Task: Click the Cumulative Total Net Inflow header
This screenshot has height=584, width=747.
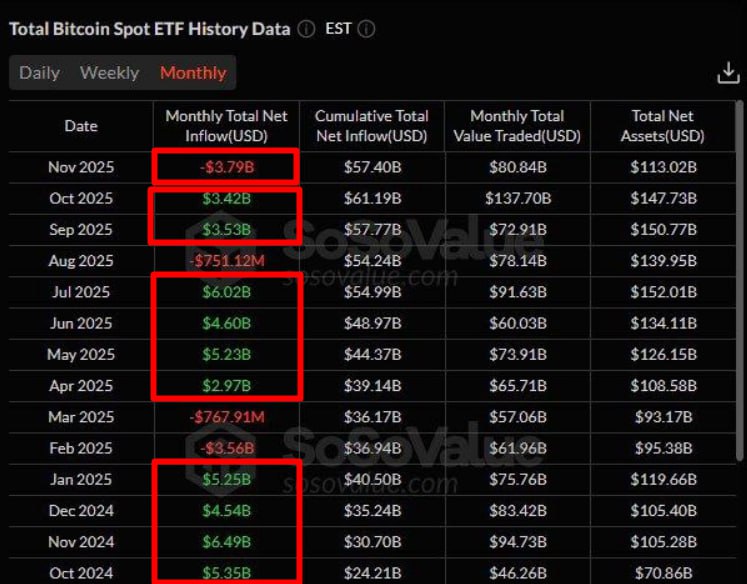Action: pos(371,126)
